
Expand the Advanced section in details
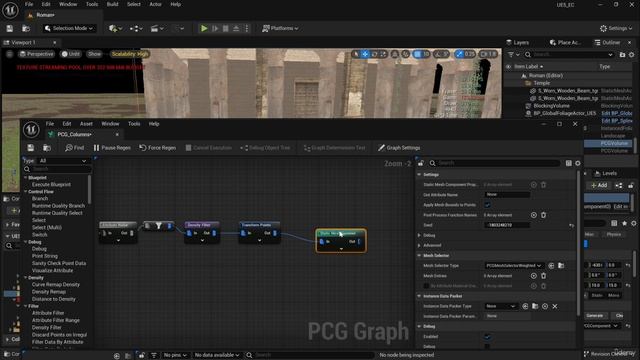click(419, 245)
